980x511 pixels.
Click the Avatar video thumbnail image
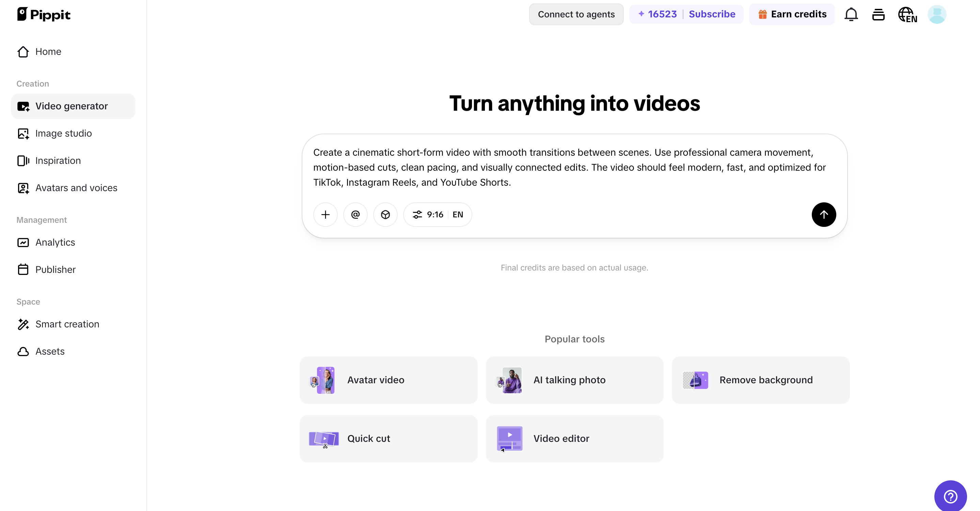coord(322,380)
